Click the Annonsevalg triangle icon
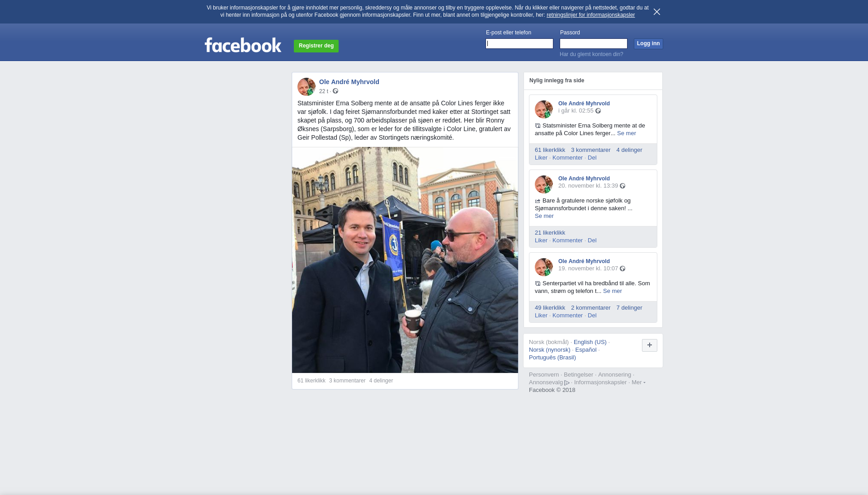 pos(567,383)
